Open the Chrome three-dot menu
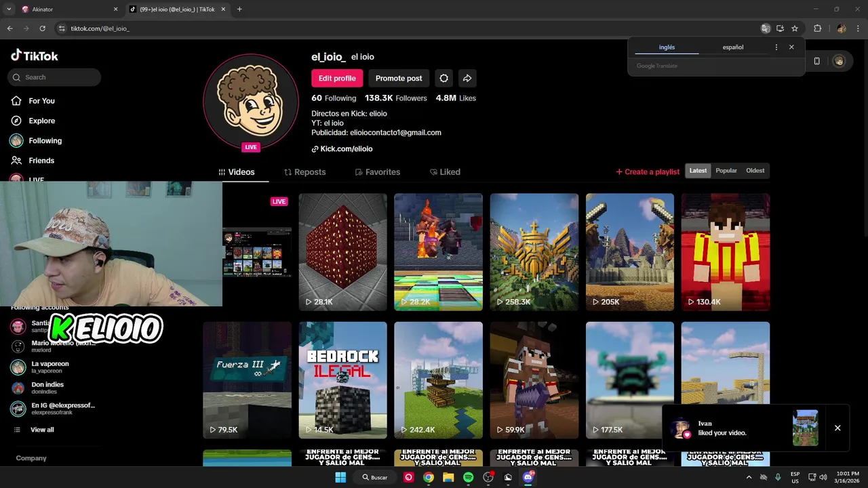This screenshot has height=488, width=868. 858,28
